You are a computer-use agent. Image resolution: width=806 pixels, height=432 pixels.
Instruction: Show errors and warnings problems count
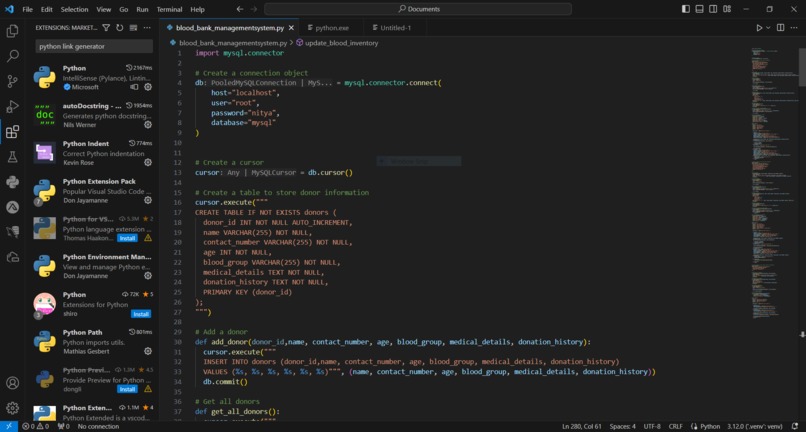coord(35,426)
